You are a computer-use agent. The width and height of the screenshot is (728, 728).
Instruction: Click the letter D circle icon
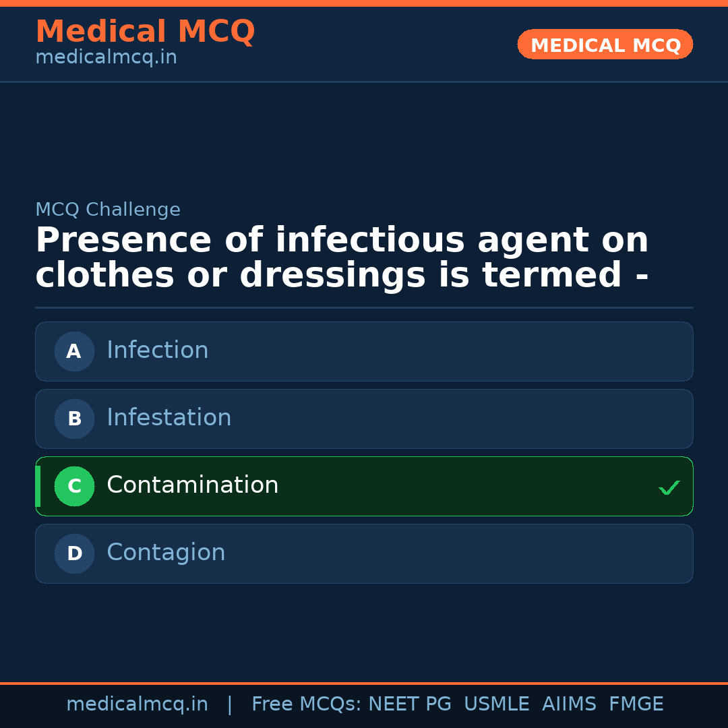[x=74, y=553]
